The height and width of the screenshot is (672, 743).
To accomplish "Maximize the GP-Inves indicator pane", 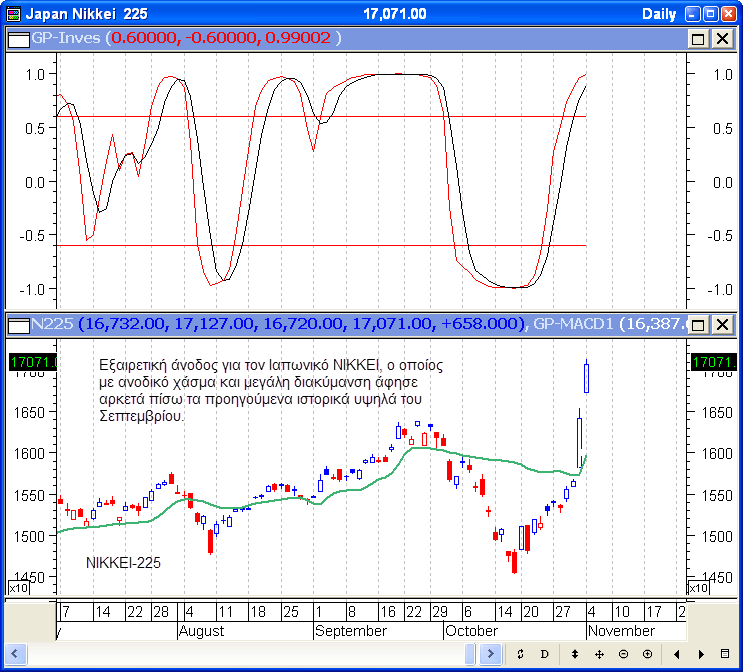I will tap(699, 38).
